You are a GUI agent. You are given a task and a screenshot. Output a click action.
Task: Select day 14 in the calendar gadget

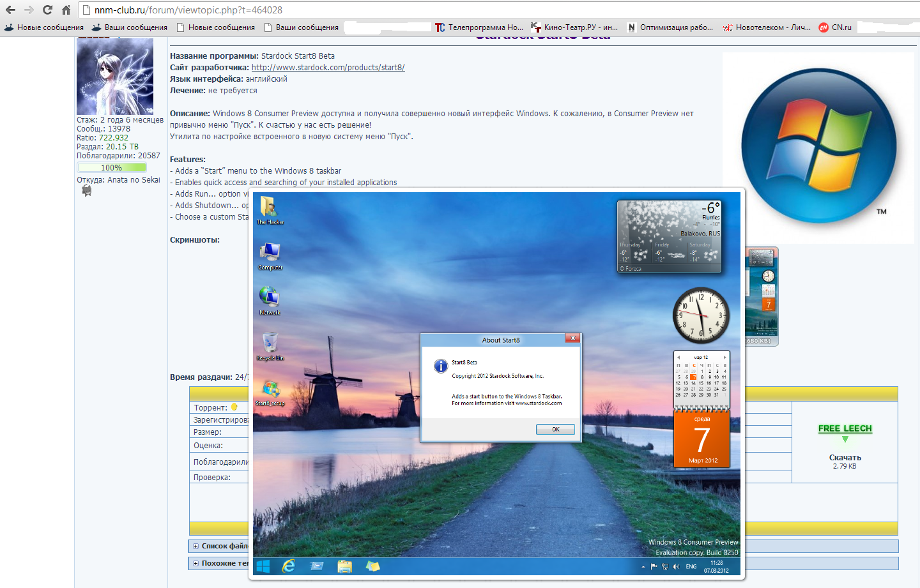[693, 383]
